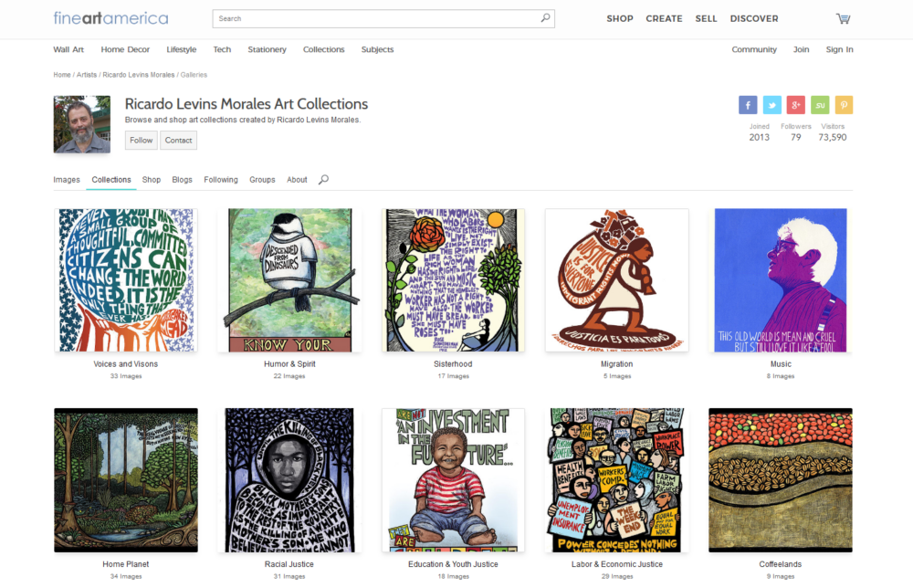Click the Racial Justice title link
913x588 pixels.
(289, 564)
